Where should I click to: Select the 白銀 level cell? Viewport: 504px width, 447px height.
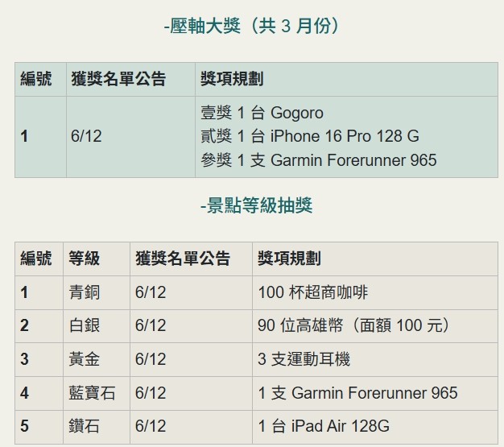pyautogui.click(x=85, y=325)
